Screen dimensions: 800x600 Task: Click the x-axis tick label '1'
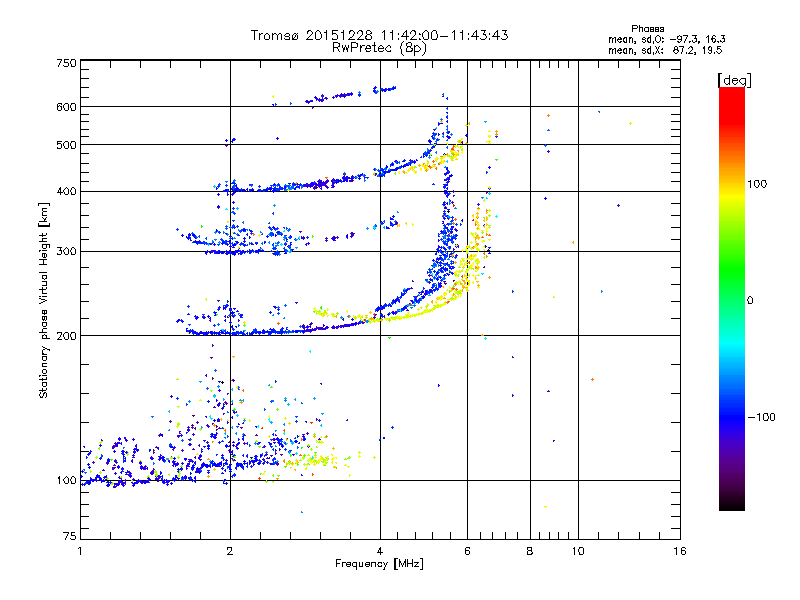point(80,551)
